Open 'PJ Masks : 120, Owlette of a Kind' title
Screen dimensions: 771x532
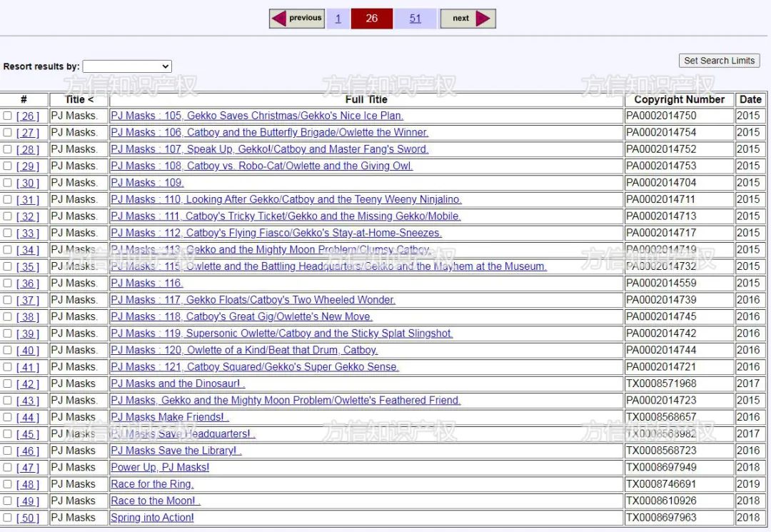(244, 350)
